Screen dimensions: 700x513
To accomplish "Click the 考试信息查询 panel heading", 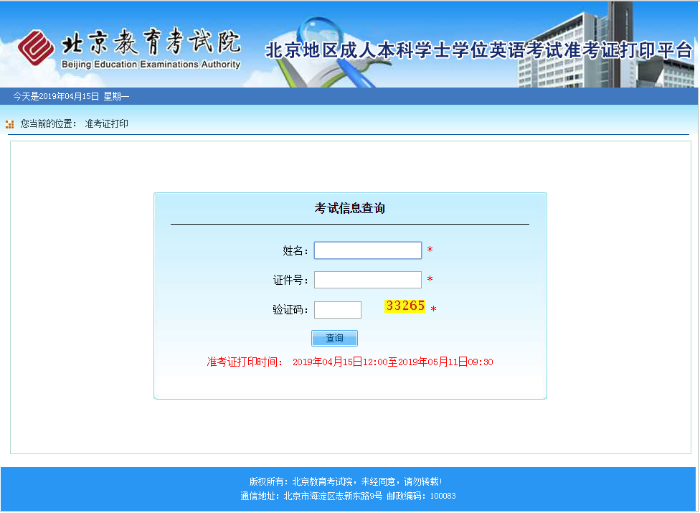I will (349, 209).
